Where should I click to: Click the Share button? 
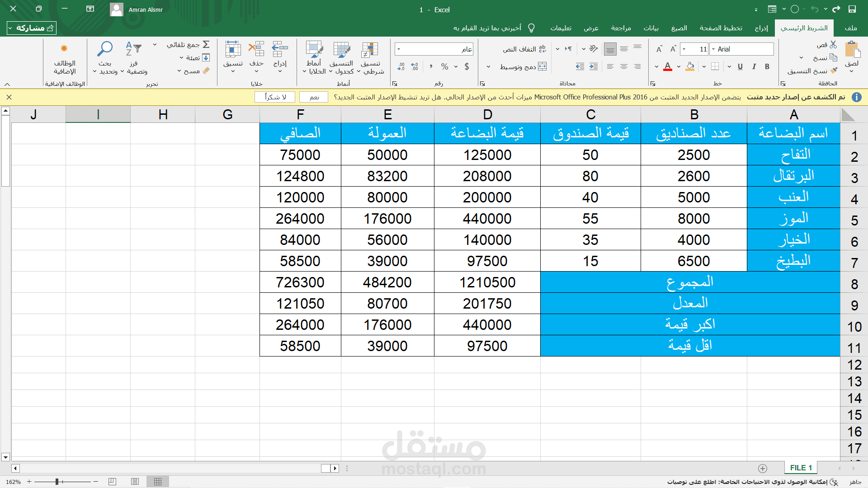32,28
